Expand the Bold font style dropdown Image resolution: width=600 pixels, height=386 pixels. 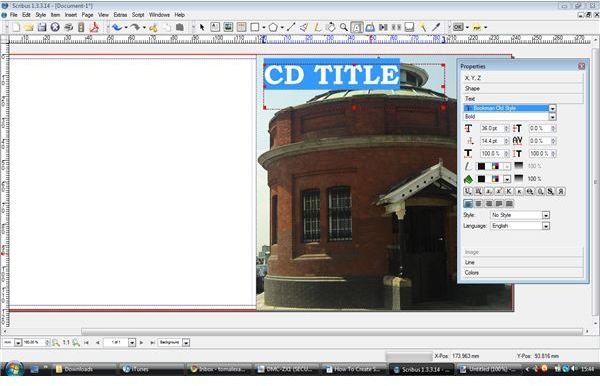552,117
